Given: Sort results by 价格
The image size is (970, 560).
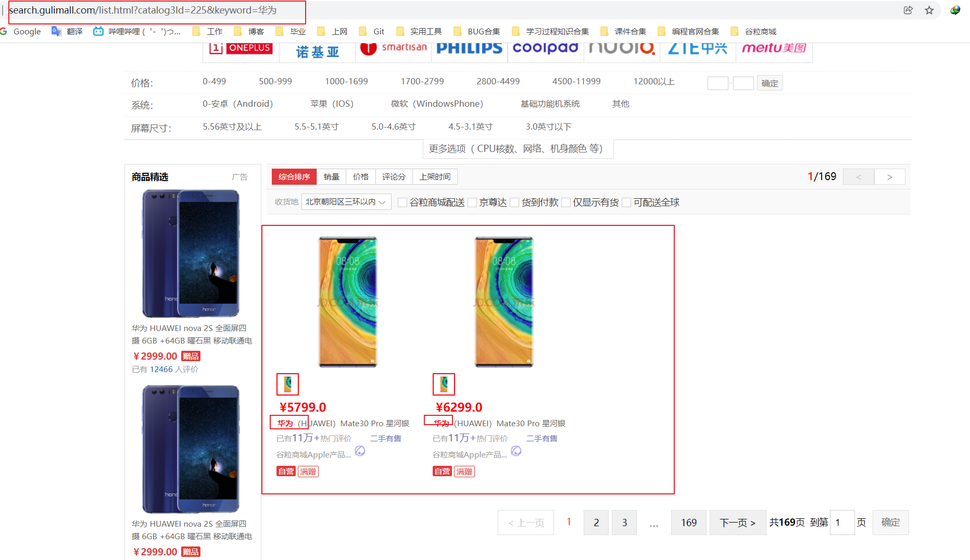Looking at the screenshot, I should click(x=361, y=177).
